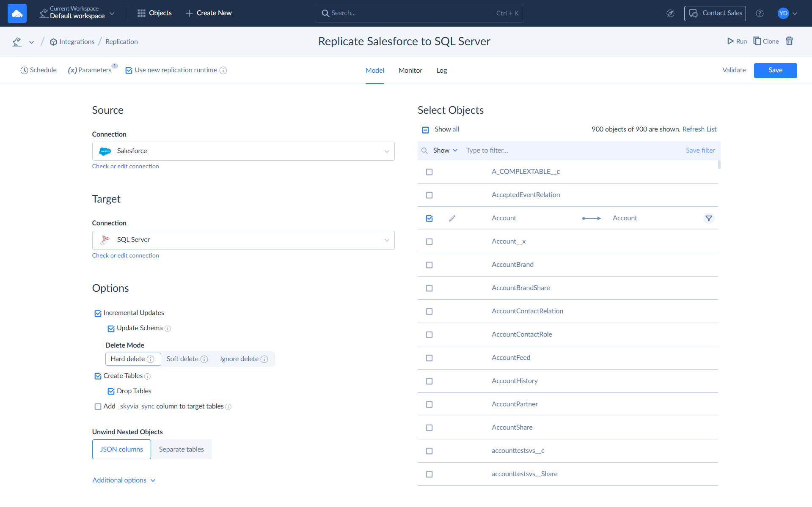Show info icon for Create Tables

click(147, 376)
